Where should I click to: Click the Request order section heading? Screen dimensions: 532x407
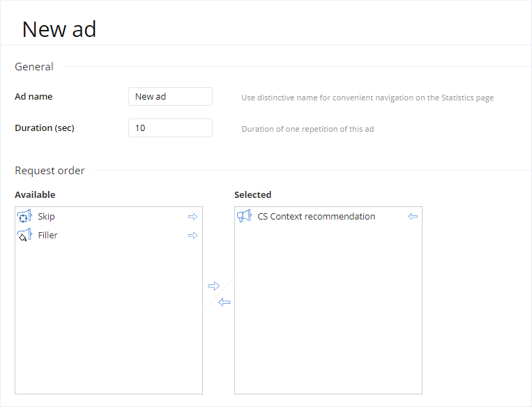[50, 170]
